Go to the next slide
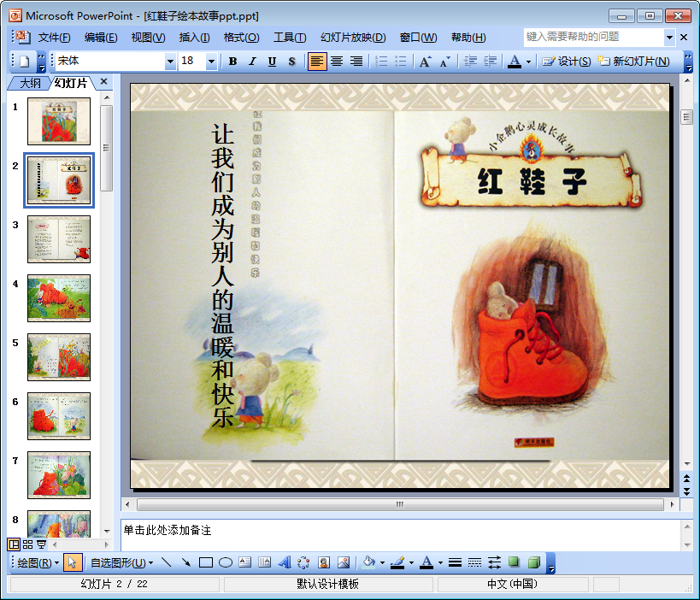Screen dimensions: 700x600 click(x=686, y=491)
